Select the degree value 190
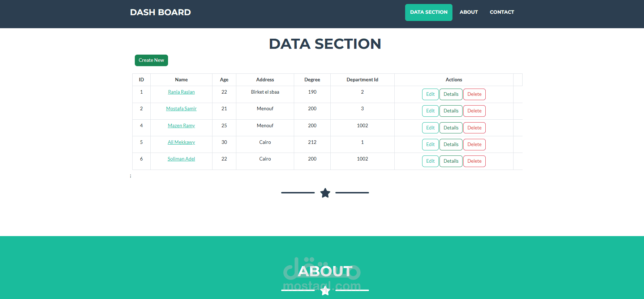Viewport: 644px width, 299px height. coord(312,92)
